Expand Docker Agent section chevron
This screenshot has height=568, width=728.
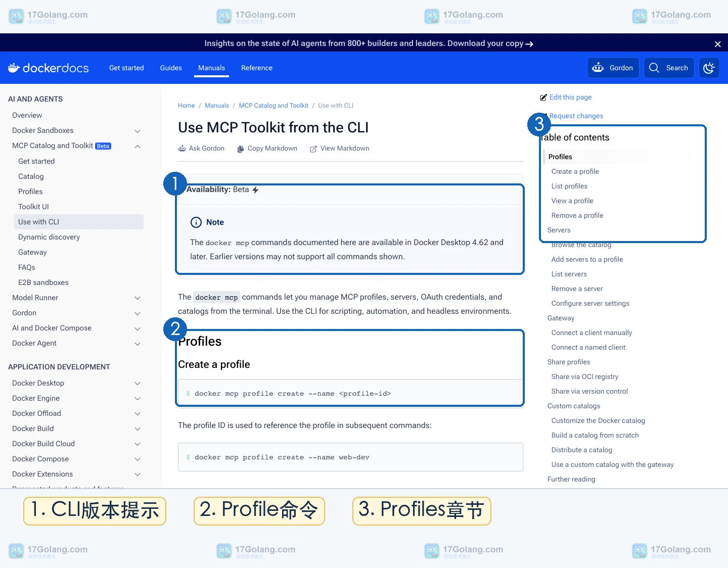(x=138, y=344)
